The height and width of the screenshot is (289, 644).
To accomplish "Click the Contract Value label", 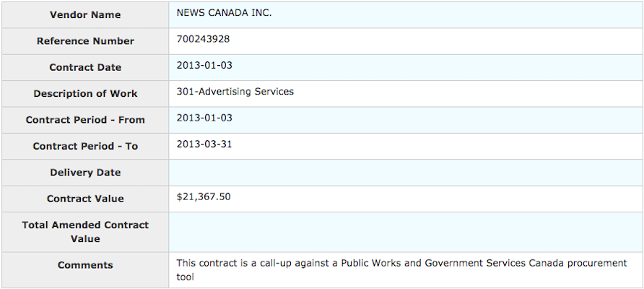I will click(x=85, y=199).
